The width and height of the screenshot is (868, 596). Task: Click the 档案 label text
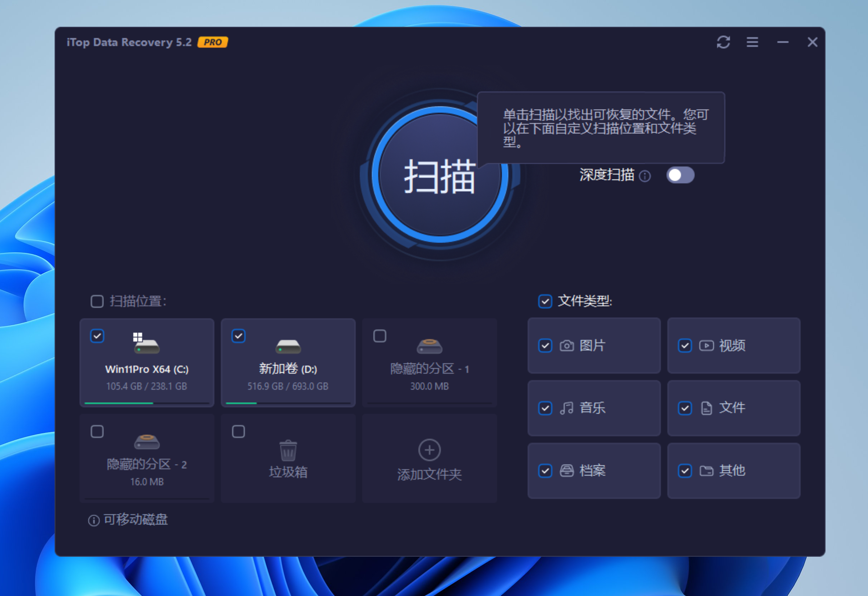592,470
